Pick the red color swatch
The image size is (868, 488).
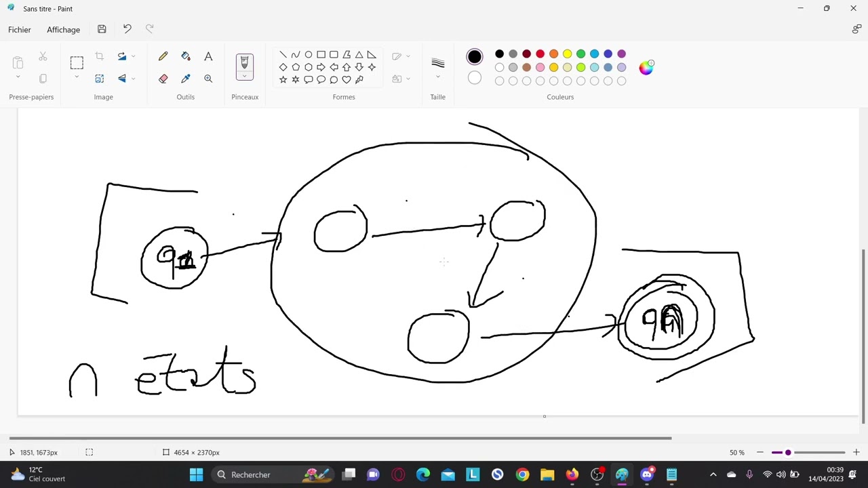click(x=540, y=54)
